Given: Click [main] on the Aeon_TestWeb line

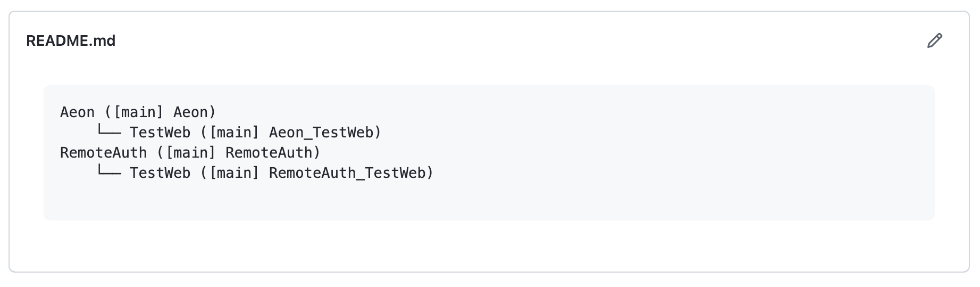Looking at the screenshot, I should (234, 133).
